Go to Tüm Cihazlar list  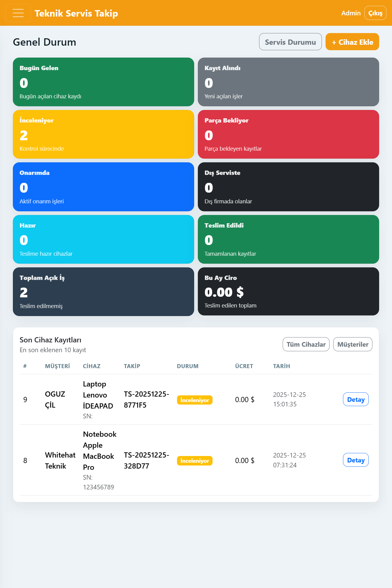306,344
